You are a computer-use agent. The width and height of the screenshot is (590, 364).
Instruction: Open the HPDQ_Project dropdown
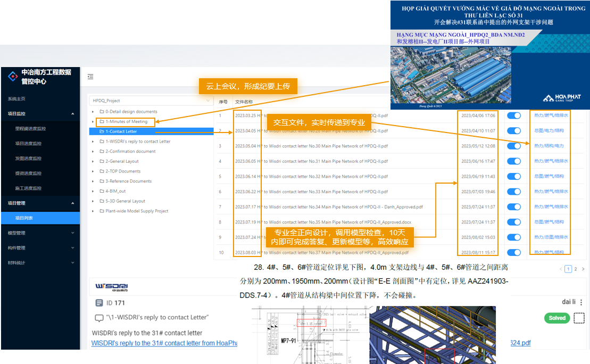tap(151, 101)
